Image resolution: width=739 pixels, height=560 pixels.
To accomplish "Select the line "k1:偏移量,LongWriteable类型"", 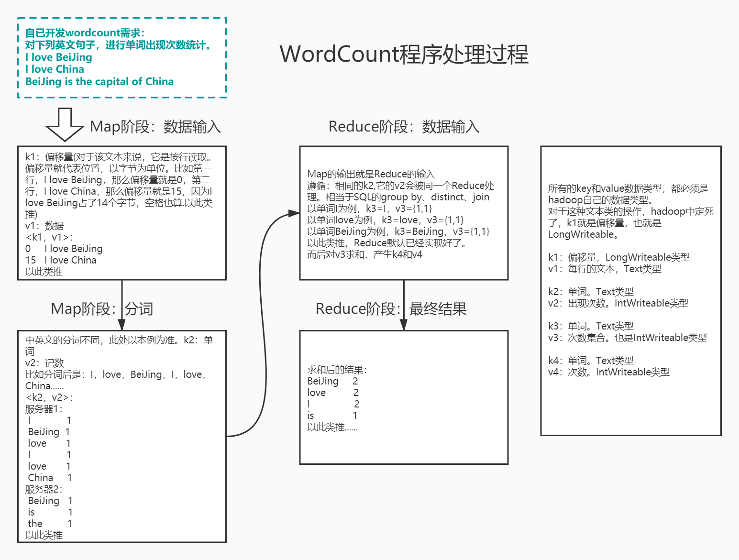I will pos(619,257).
